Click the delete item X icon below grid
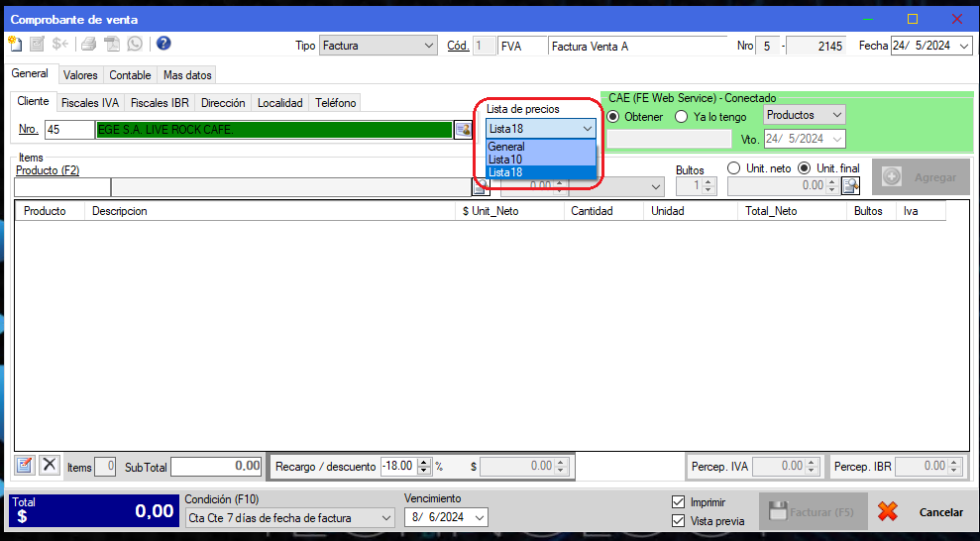The width and height of the screenshot is (980, 541). tap(49, 465)
